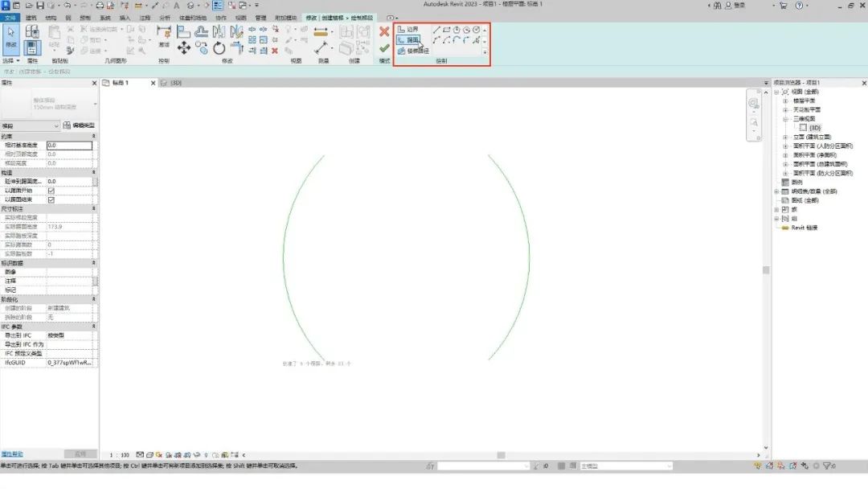Click the 相对基准高度 value input field
This screenshot has width=868, height=489.
click(69, 145)
